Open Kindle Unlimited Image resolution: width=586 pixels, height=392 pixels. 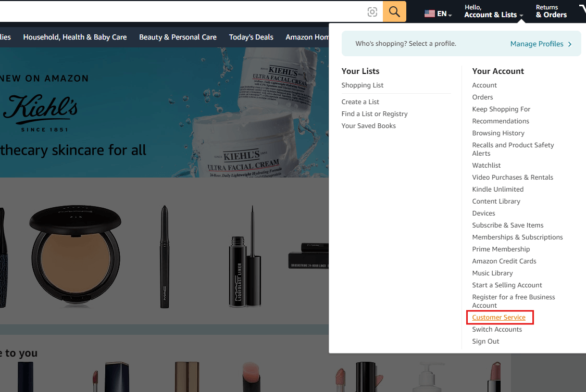point(498,189)
